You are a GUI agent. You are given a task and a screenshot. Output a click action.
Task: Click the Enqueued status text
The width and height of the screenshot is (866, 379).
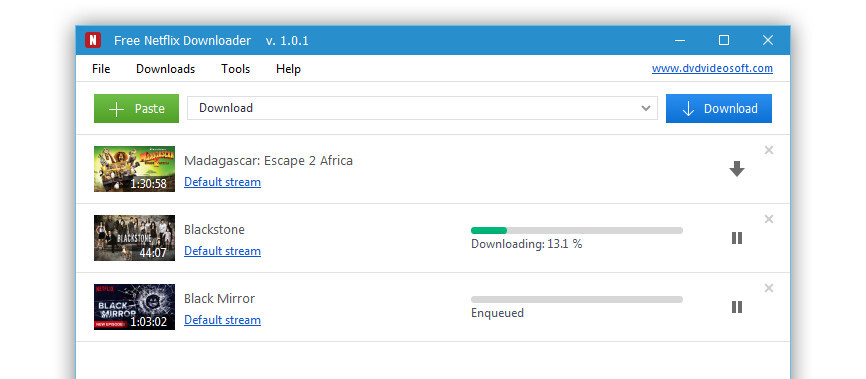click(x=497, y=313)
